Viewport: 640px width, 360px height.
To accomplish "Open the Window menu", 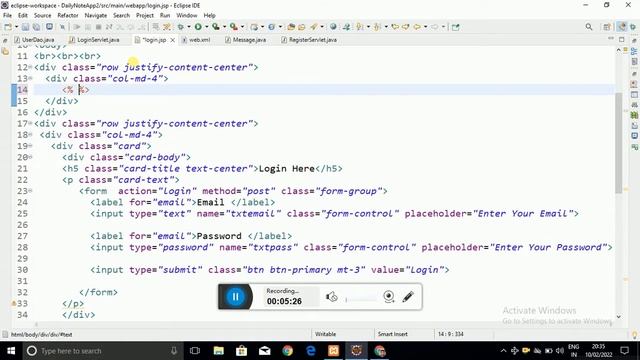I will tap(187, 15).
